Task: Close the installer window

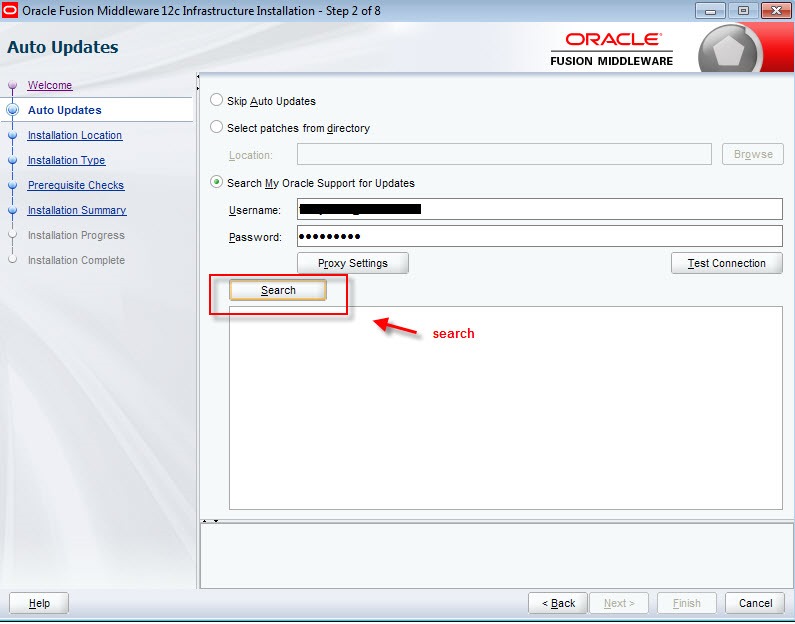Action: click(x=776, y=11)
